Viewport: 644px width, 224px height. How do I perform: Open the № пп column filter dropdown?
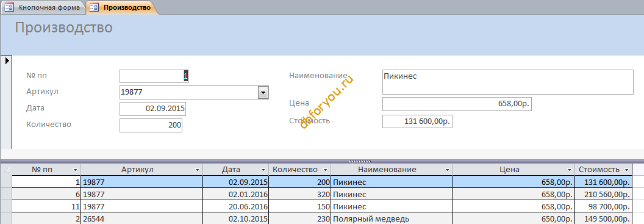(75, 170)
